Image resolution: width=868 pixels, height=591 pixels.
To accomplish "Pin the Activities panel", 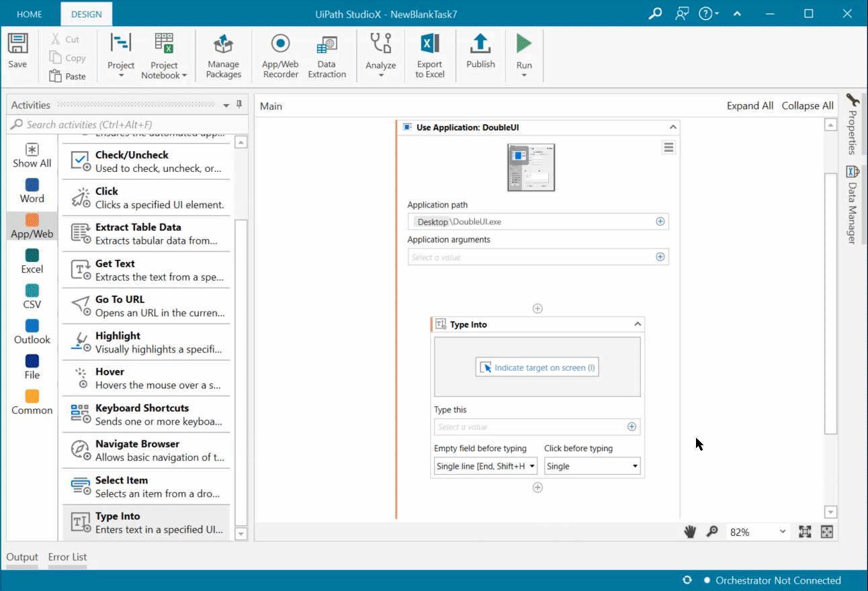I will [x=238, y=105].
